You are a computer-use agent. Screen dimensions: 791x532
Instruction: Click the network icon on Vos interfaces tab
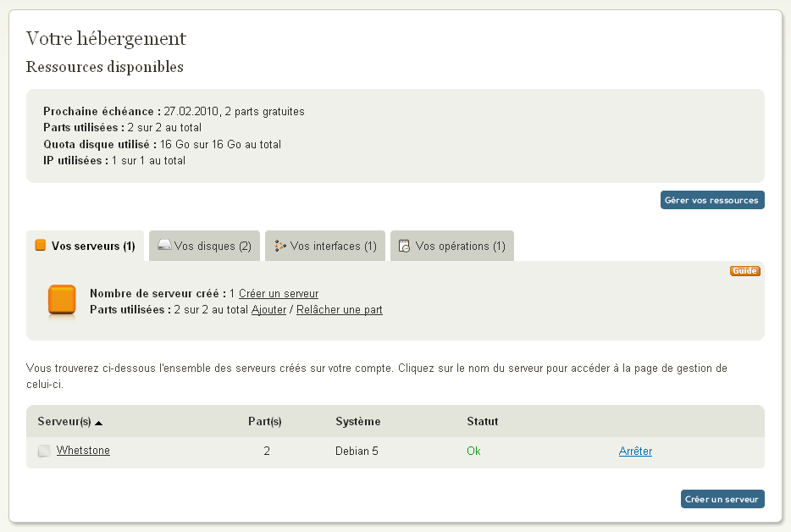click(x=280, y=246)
